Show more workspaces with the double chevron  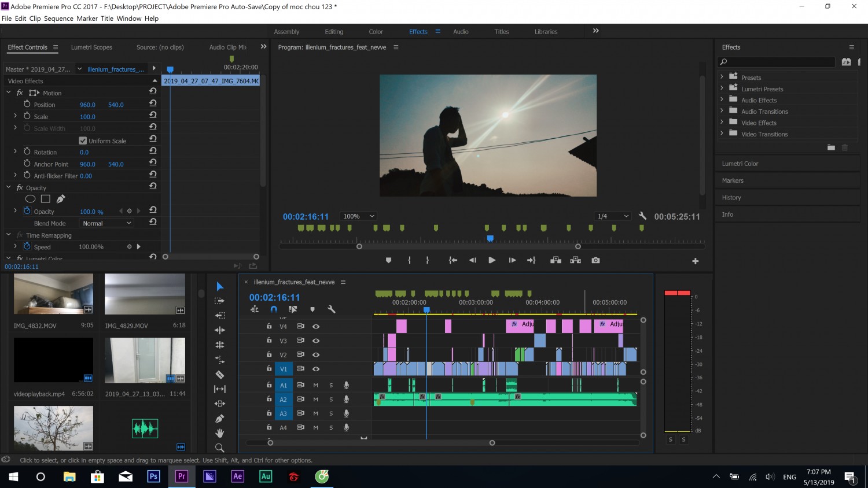(596, 31)
